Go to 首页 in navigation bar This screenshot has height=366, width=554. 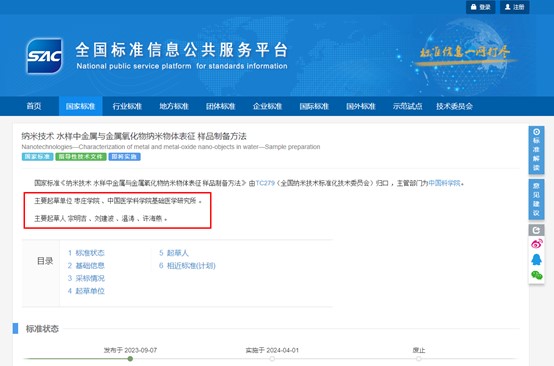(x=34, y=106)
